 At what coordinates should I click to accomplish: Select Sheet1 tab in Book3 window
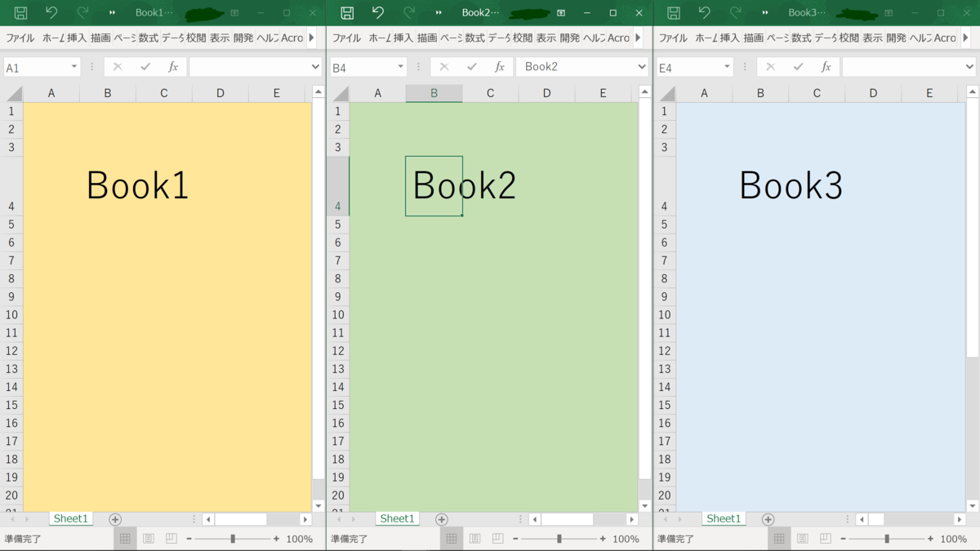[x=724, y=518]
